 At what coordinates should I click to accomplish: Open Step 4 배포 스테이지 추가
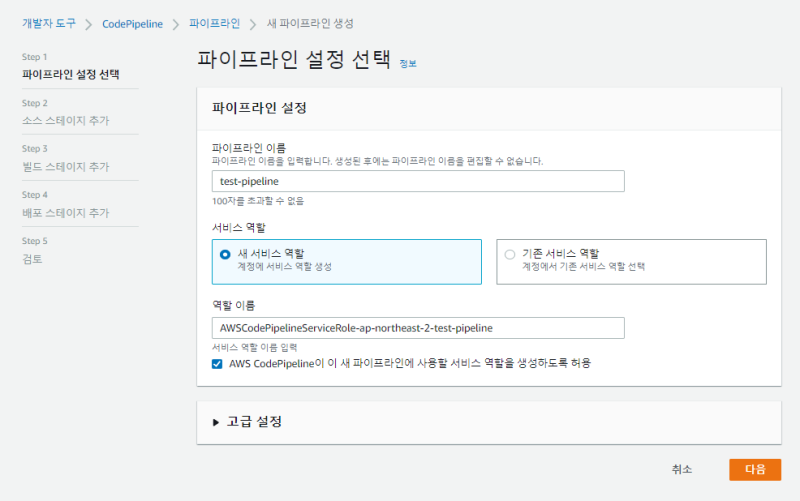pyautogui.click(x=66, y=212)
